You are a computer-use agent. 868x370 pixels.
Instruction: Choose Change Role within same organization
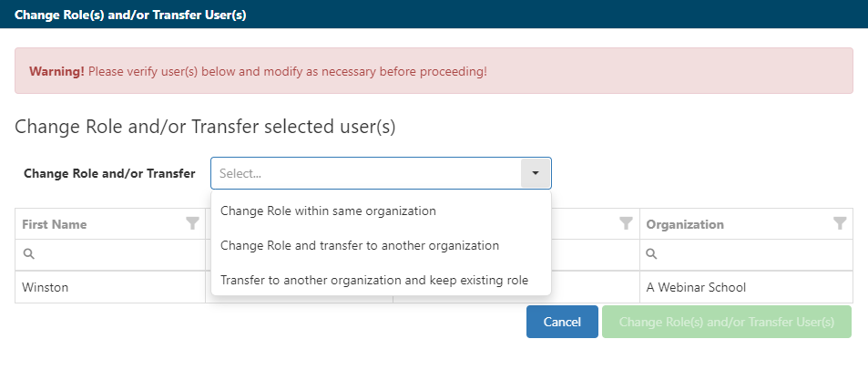tap(328, 211)
